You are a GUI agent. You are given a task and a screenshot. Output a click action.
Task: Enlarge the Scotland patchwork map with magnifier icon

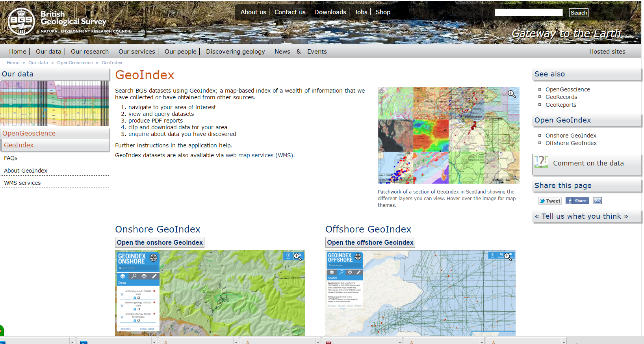(x=512, y=94)
